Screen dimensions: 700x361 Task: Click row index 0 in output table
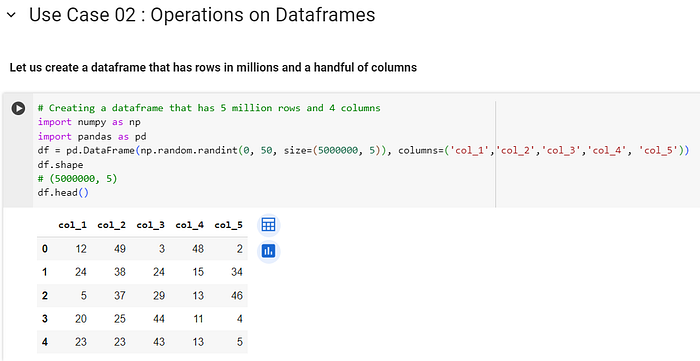click(45, 249)
